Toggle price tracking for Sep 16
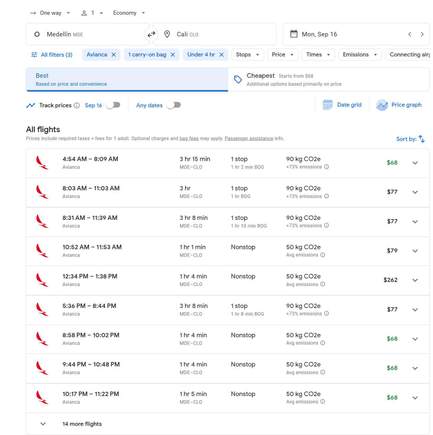 pyautogui.click(x=114, y=105)
